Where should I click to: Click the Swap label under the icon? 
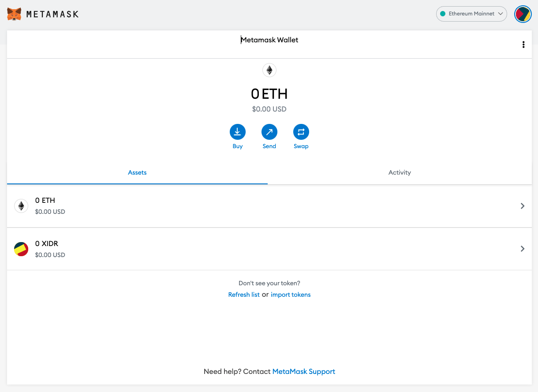pyautogui.click(x=301, y=146)
